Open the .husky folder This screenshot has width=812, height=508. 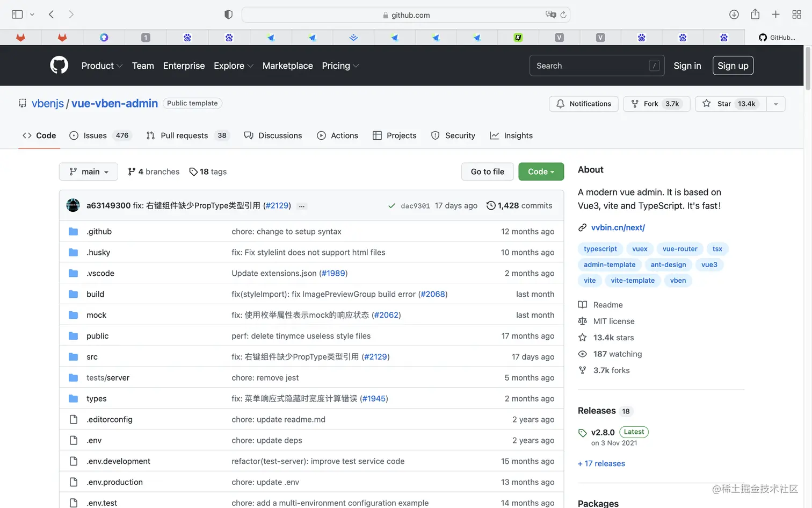[x=98, y=253]
